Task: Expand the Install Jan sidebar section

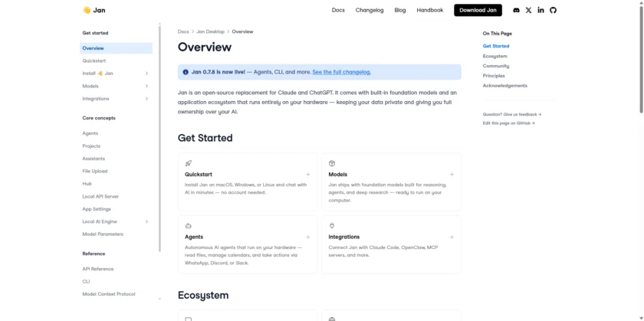Action: tap(146, 74)
